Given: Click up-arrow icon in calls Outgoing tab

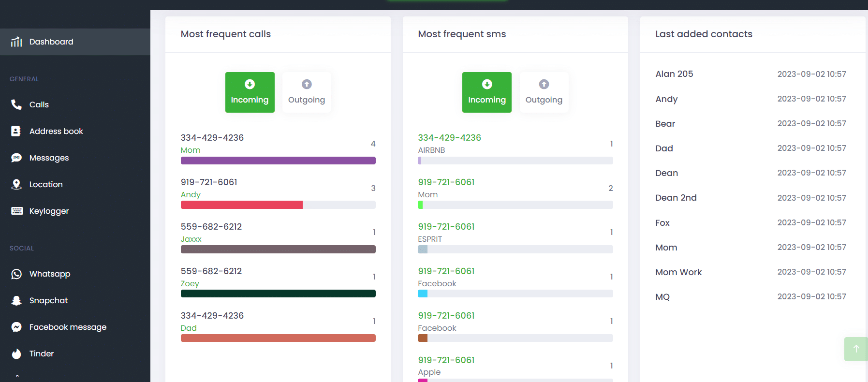Looking at the screenshot, I should (307, 84).
